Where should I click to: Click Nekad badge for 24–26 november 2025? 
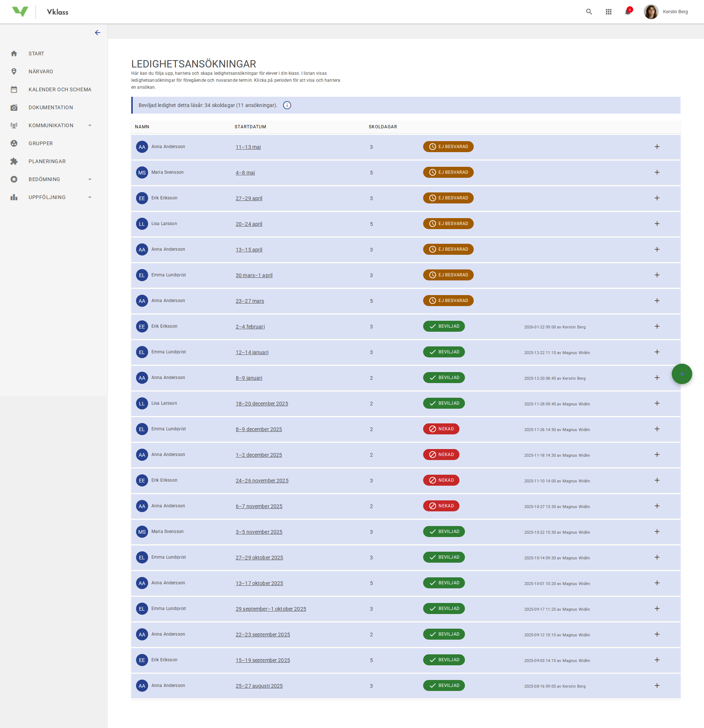point(441,480)
